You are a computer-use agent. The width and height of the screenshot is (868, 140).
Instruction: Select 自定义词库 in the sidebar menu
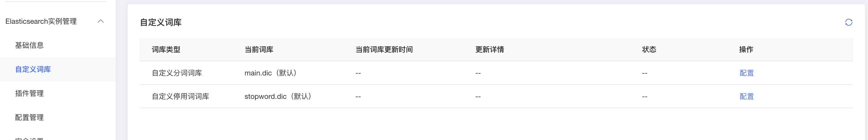point(33,69)
